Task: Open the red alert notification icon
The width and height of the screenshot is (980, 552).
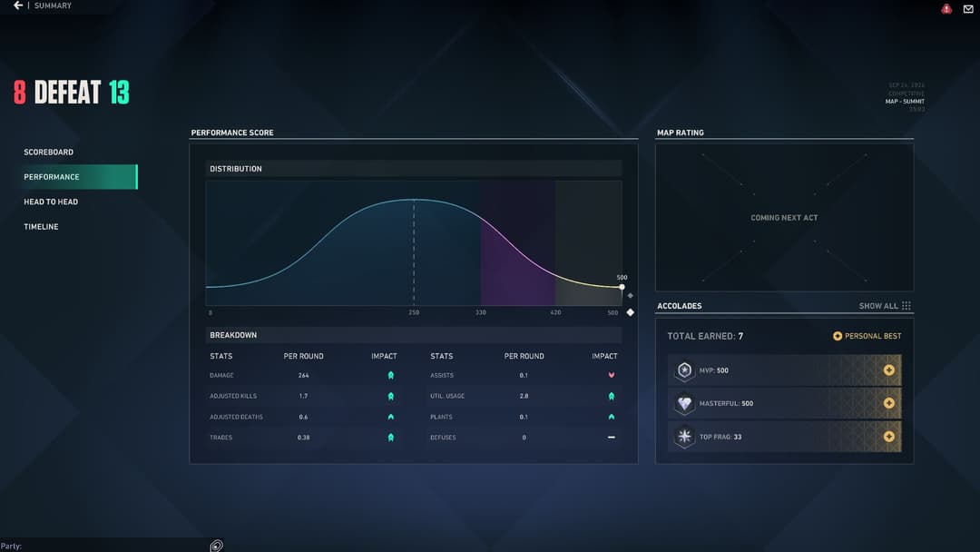Action: tap(946, 8)
